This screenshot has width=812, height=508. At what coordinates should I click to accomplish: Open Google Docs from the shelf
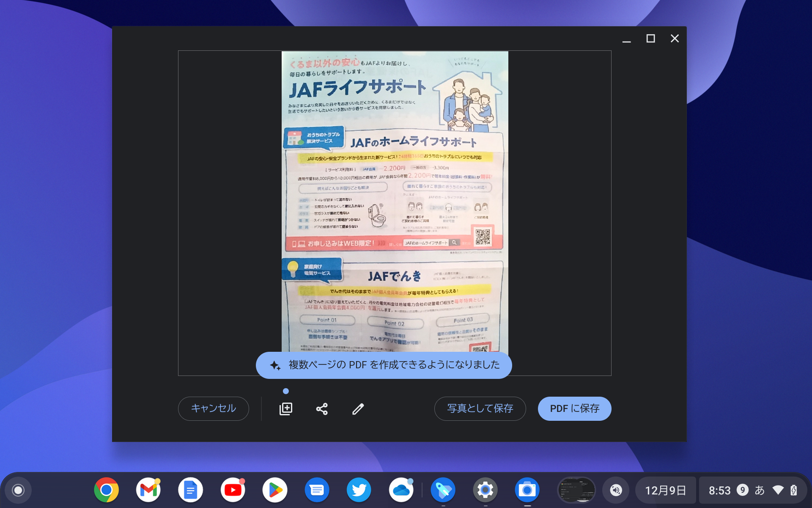click(x=191, y=490)
